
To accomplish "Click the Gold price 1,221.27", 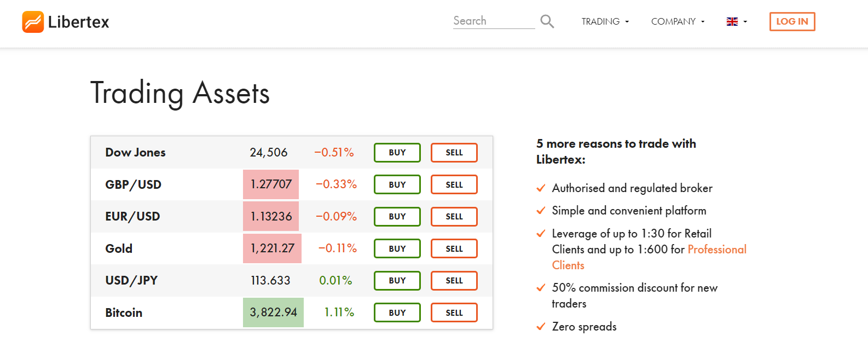I will [272, 248].
